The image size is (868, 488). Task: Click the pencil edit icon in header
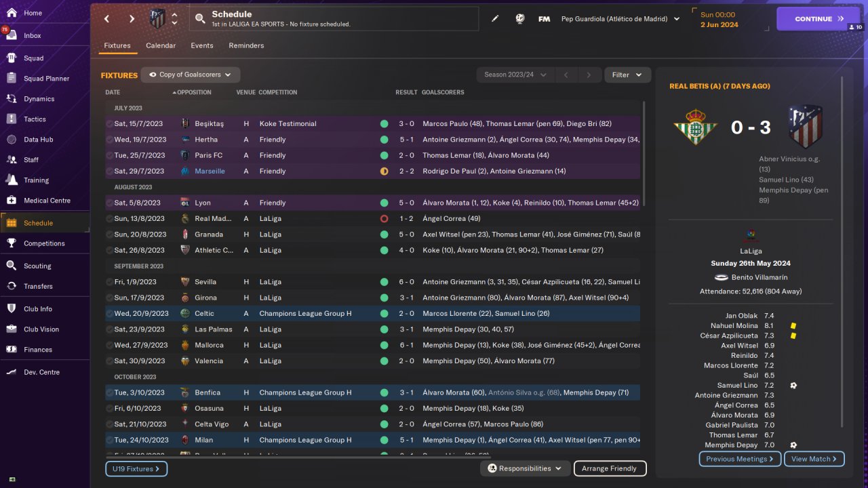click(x=495, y=19)
